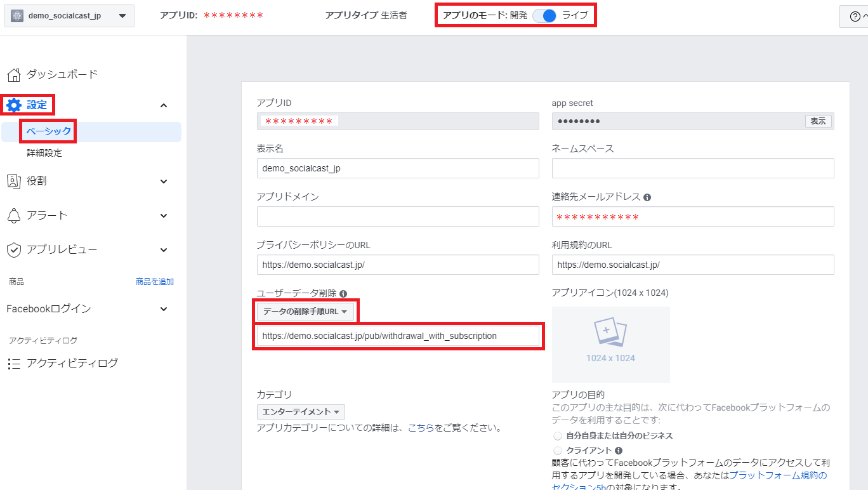Click the info icon beside クライアント
868x490 pixels.
coord(619,451)
